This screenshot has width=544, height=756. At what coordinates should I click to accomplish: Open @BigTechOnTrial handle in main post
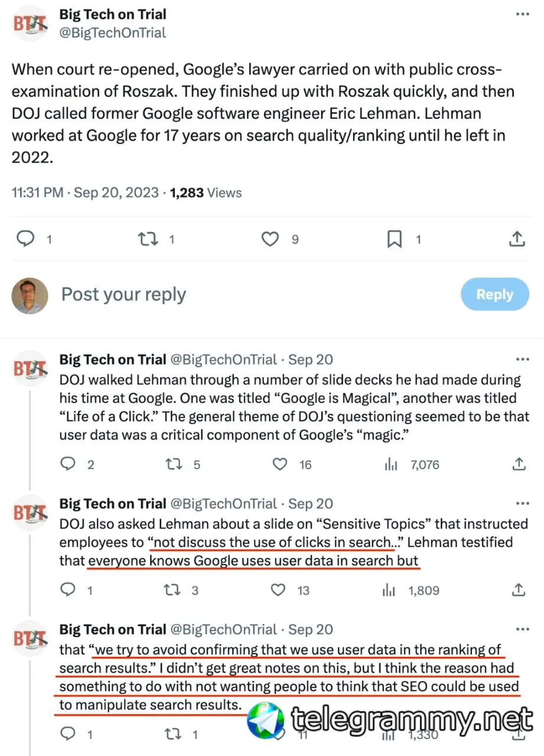(x=113, y=33)
